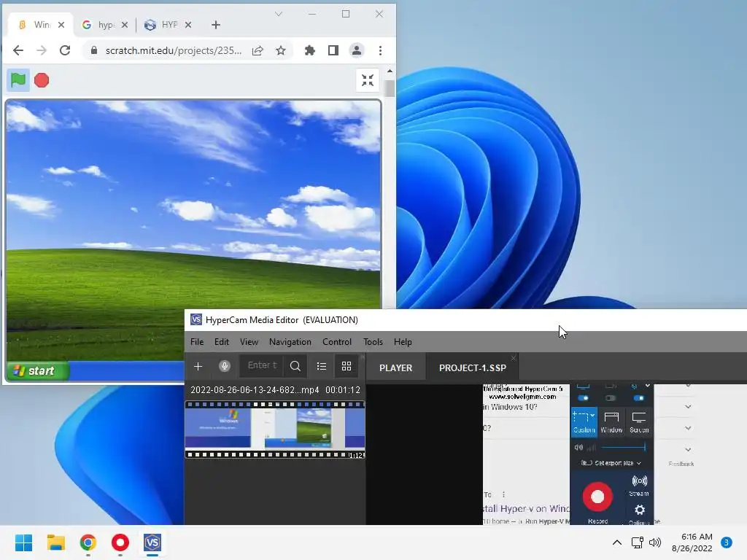747x560 pixels.
Task: Open the Tools menu
Action: pos(373,342)
